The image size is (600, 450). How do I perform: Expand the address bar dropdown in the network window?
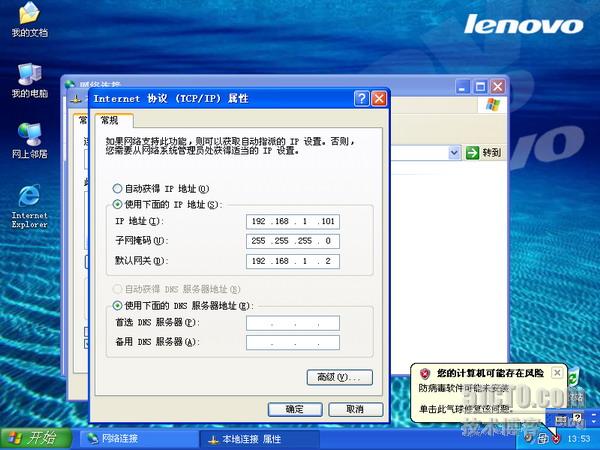point(454,153)
